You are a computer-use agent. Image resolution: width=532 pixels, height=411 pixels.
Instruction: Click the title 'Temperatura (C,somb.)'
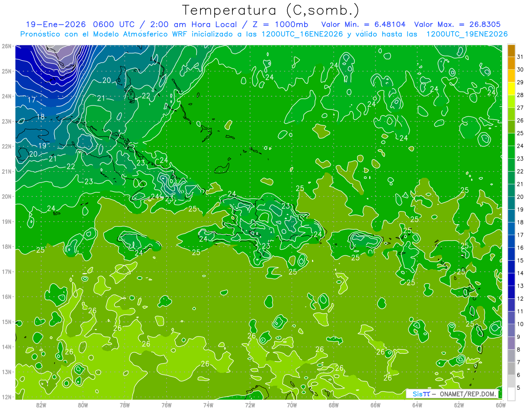[x=270, y=10]
